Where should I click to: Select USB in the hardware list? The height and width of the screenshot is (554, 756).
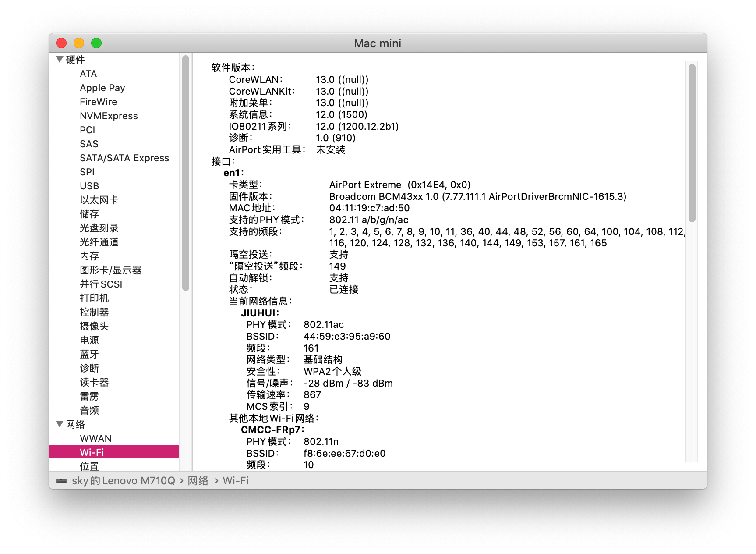[x=89, y=186]
